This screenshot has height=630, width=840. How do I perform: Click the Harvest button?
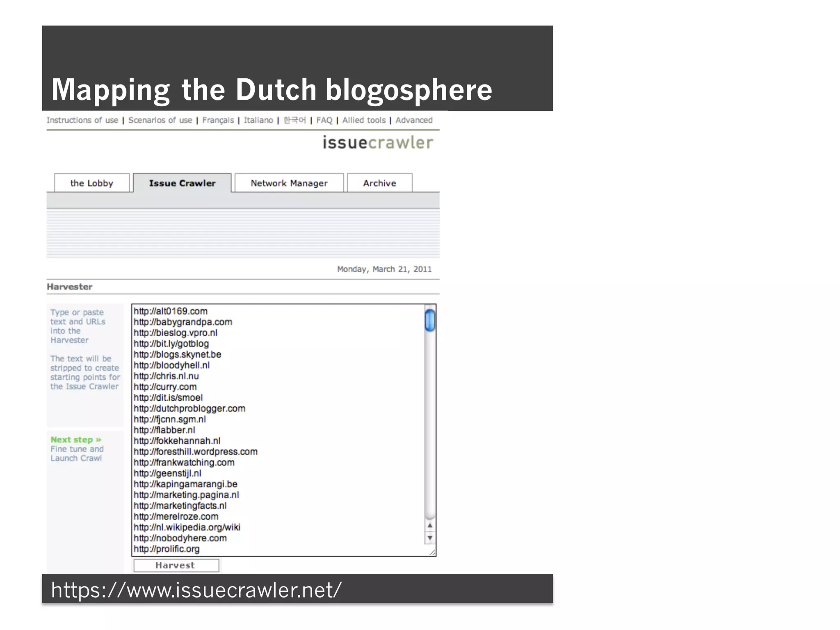[x=176, y=565]
